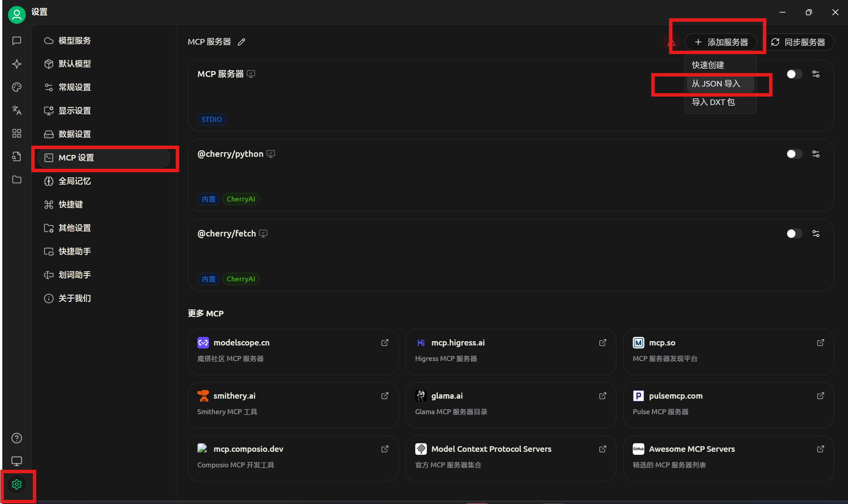Open the modelscope.cn MCP link card
Image resolution: width=848 pixels, height=504 pixels.
(293, 351)
